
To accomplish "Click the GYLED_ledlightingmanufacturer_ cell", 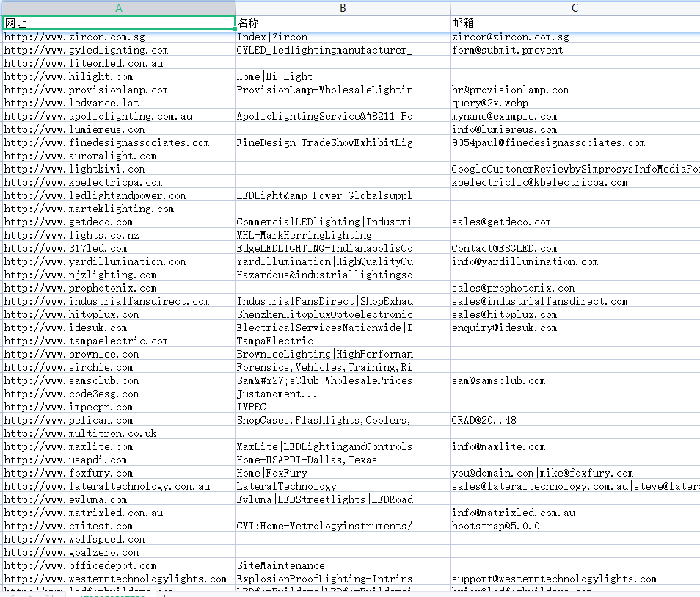I will point(343,50).
